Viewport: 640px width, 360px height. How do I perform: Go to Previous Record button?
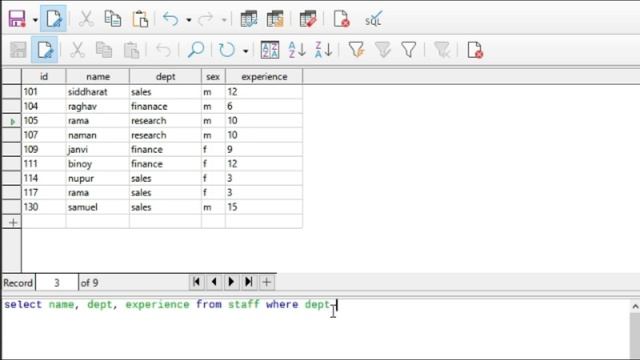point(214,282)
